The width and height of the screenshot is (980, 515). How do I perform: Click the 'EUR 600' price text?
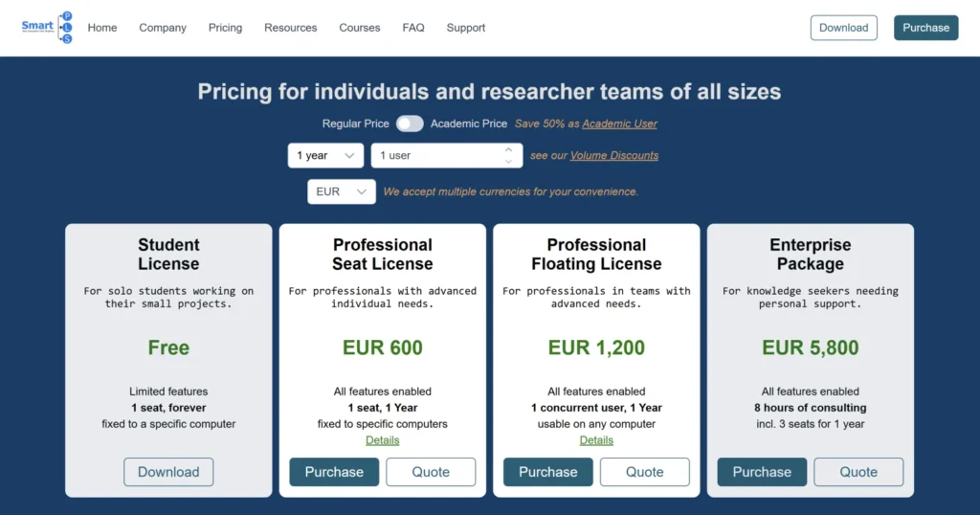click(x=383, y=347)
